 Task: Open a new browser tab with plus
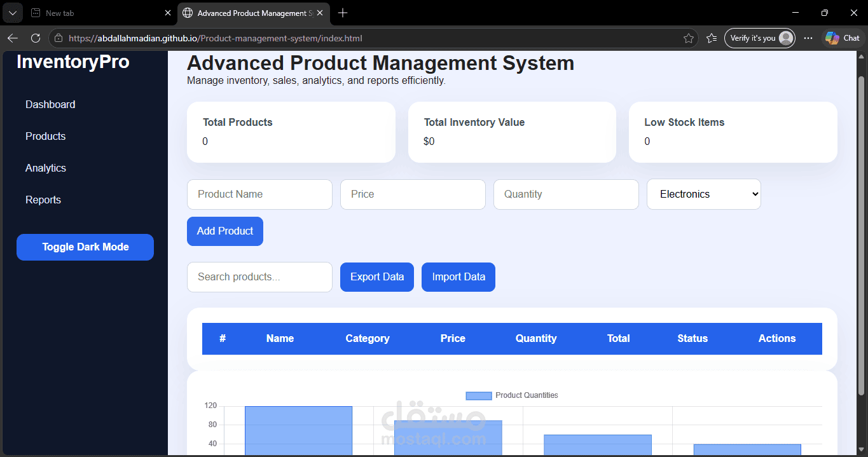click(343, 13)
